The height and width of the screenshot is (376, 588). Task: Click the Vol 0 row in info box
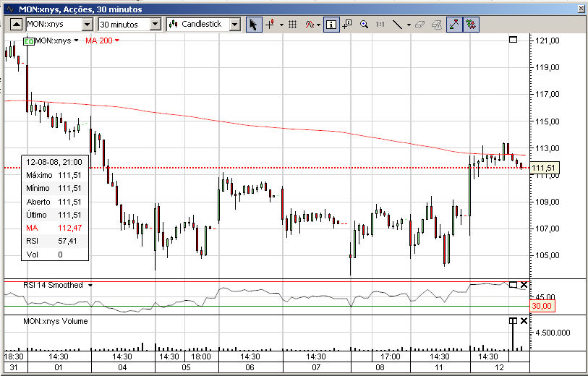(54, 255)
